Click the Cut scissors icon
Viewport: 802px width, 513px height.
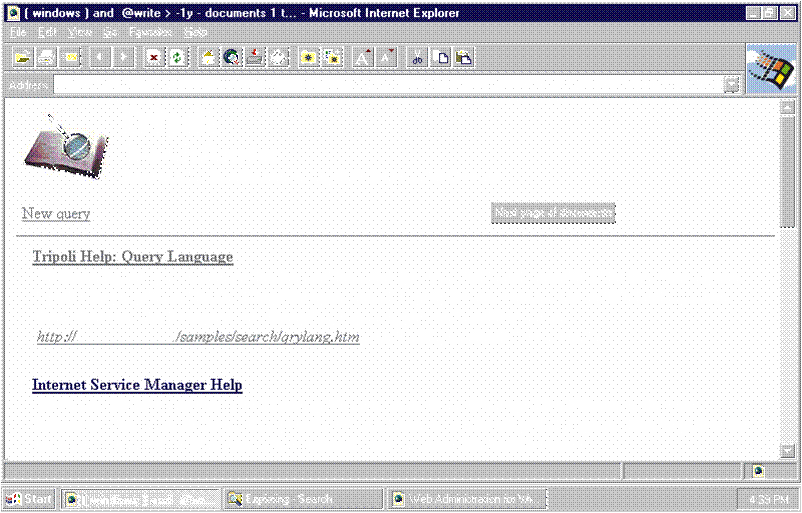417,57
